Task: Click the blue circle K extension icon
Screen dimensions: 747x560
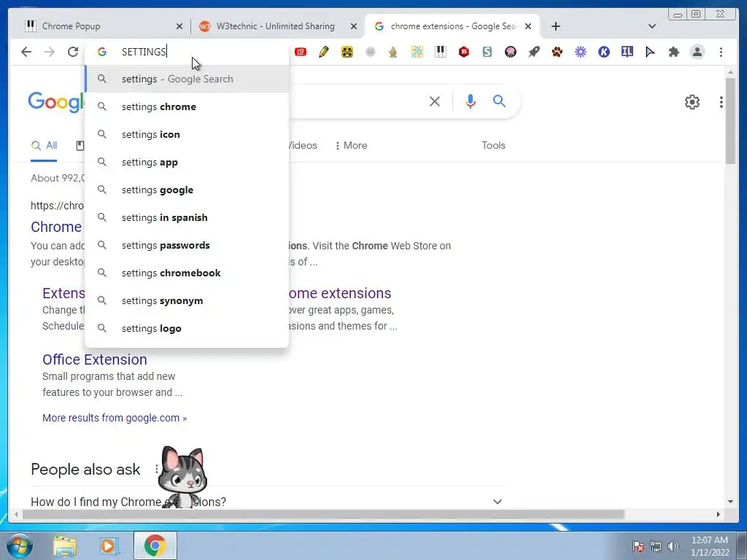Action: coord(603,52)
